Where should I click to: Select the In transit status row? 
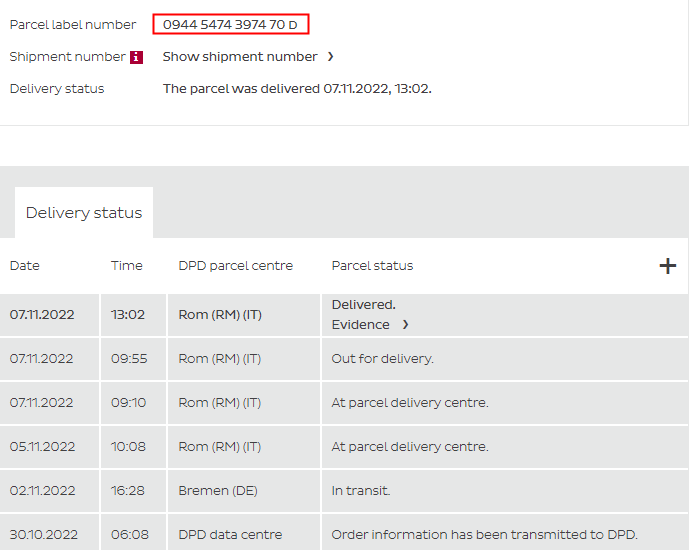[x=361, y=491]
